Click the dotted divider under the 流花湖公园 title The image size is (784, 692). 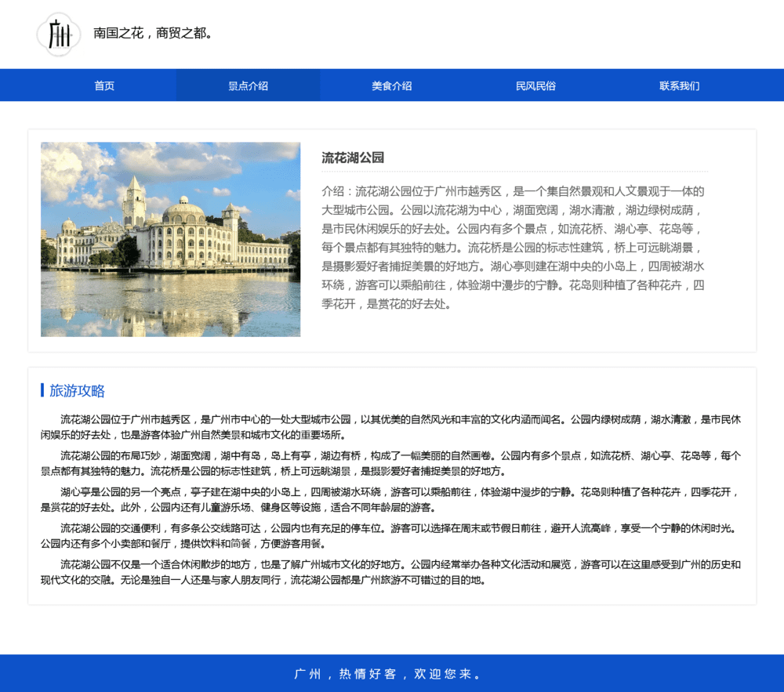click(514, 171)
